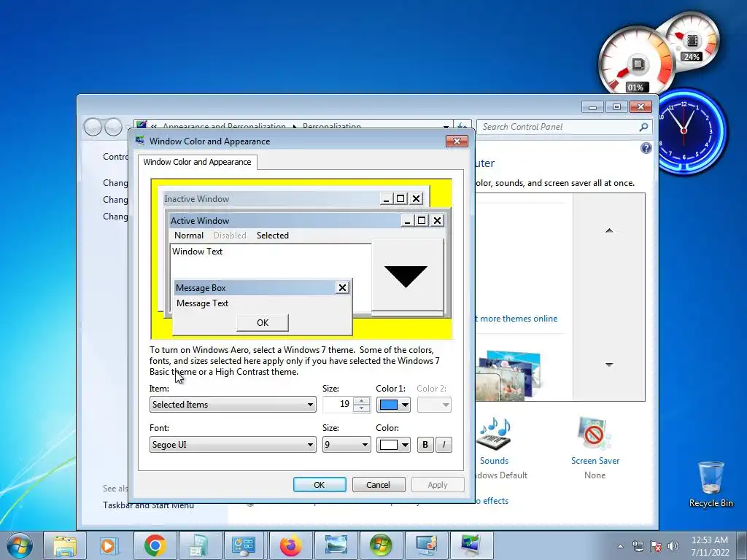Open Taskbar and Start Menu link
The height and width of the screenshot is (560, 747).
(148, 505)
